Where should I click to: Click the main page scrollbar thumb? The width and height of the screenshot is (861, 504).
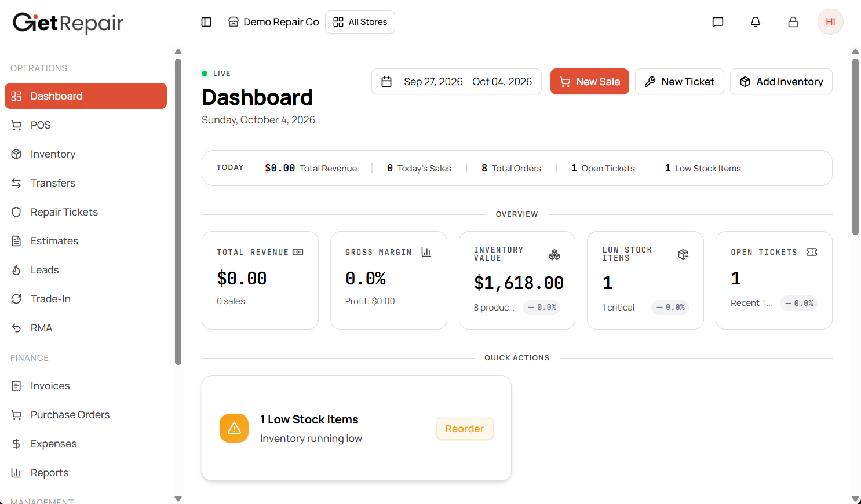855,147
